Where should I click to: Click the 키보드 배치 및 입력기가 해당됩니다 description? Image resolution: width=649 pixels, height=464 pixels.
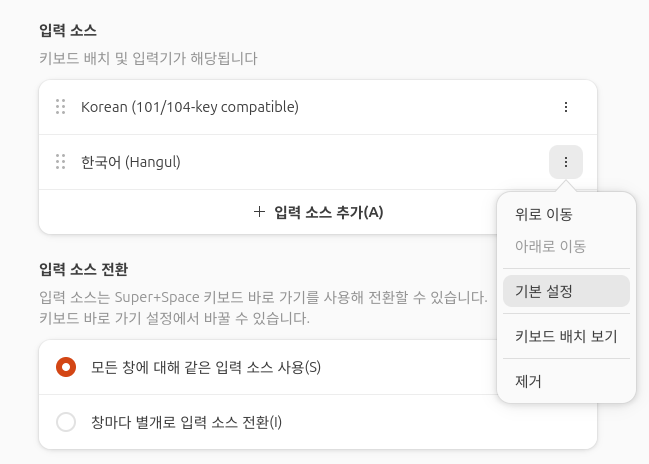(147, 58)
